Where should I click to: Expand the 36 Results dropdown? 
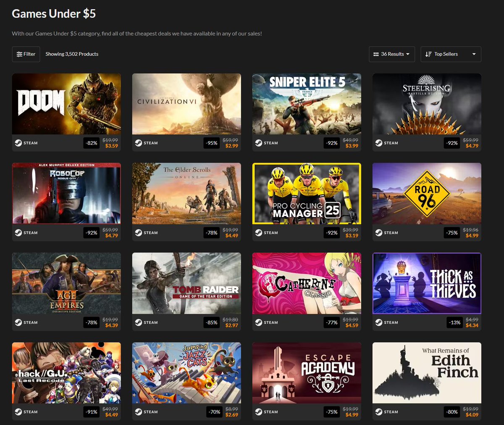[x=392, y=54]
